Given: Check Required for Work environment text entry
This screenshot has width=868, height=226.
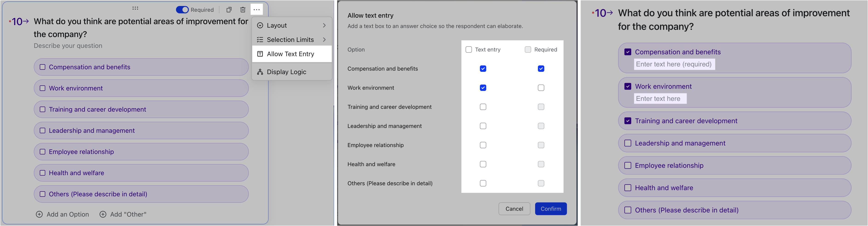Looking at the screenshot, I should coord(541,88).
